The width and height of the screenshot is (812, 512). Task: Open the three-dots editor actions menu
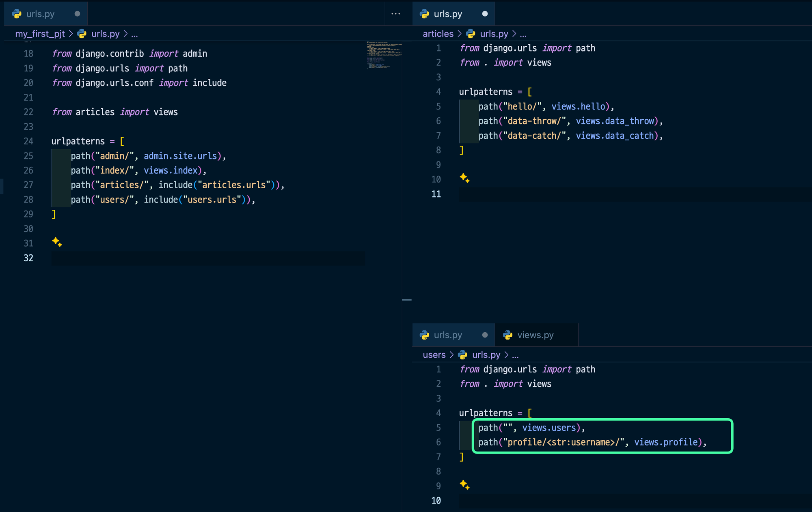pyautogui.click(x=395, y=14)
